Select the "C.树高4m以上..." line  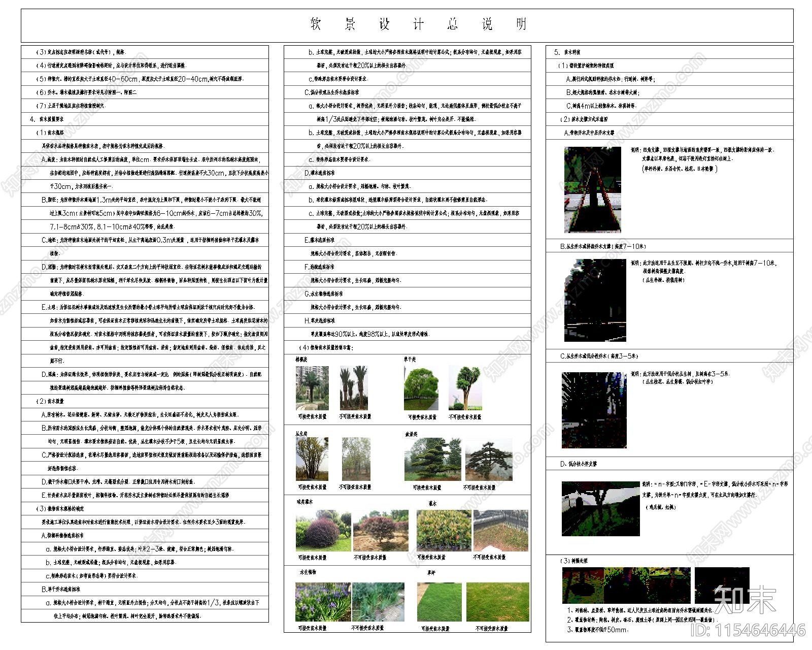(x=601, y=106)
